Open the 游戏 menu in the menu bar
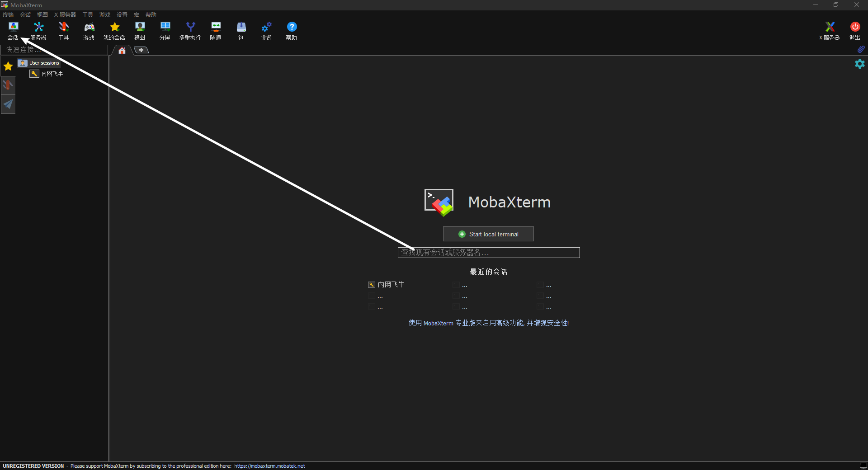 click(105, 15)
